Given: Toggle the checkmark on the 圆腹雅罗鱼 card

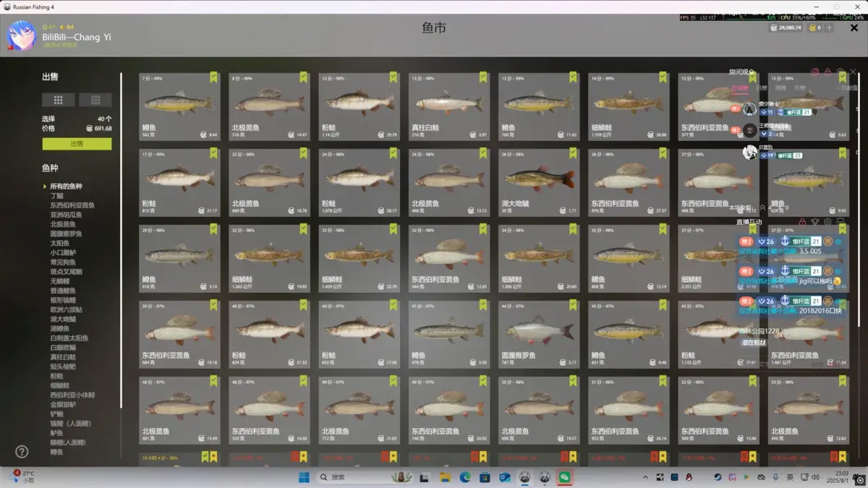Looking at the screenshot, I should point(573,304).
